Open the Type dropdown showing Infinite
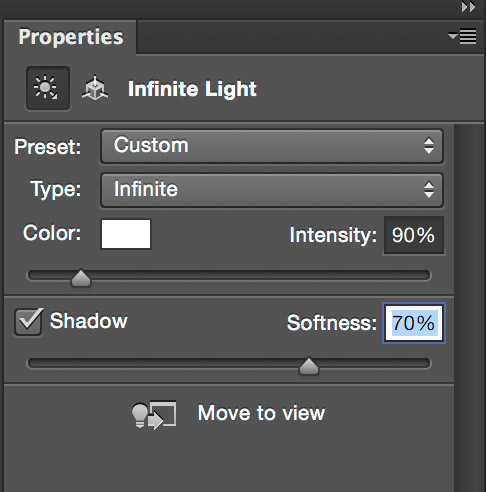 272,190
